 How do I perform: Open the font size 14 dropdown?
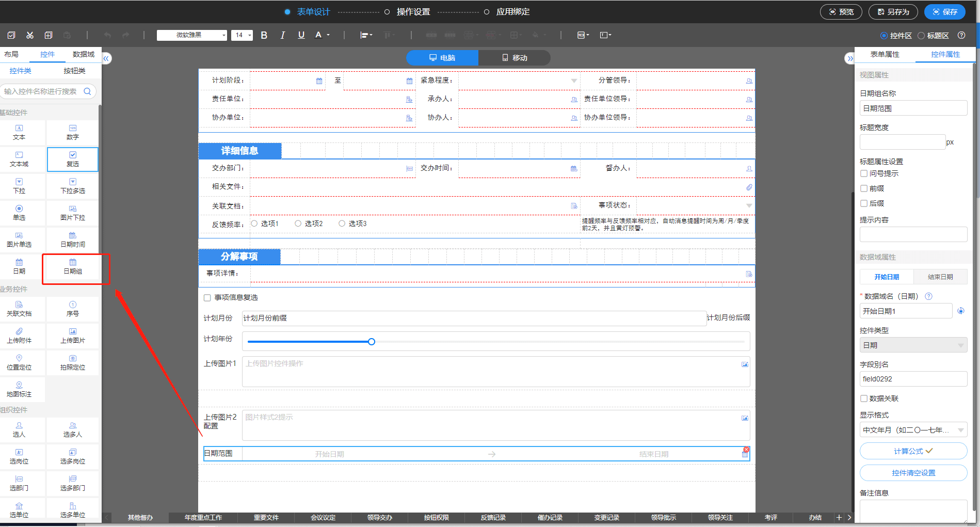(x=242, y=35)
